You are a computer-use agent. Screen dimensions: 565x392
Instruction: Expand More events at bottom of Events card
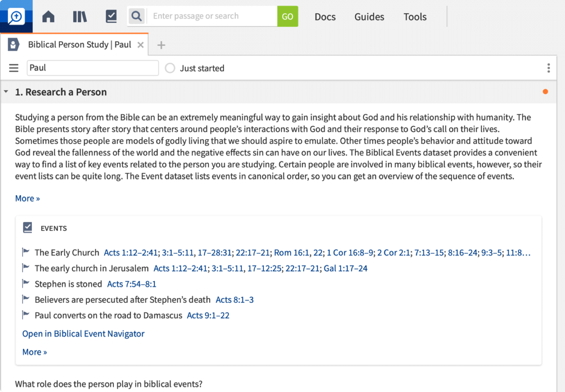pyautogui.click(x=35, y=352)
